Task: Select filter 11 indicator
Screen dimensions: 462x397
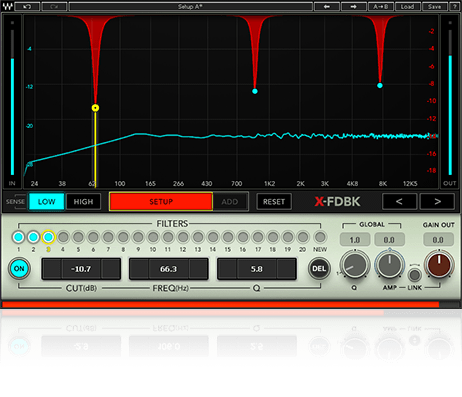Action: 168,237
